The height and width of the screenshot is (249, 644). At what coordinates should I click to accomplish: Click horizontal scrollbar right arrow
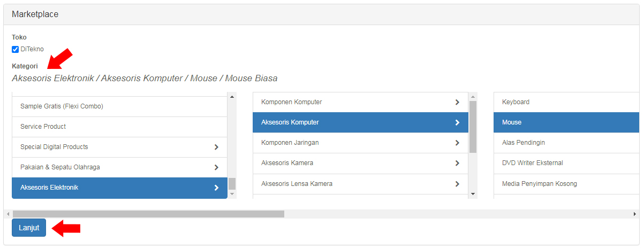click(635, 214)
